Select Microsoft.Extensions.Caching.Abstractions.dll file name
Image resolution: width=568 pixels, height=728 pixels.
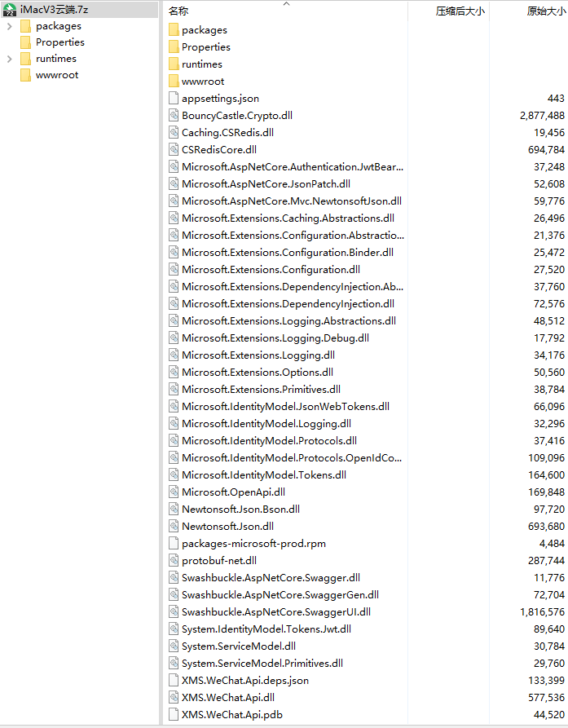(288, 218)
